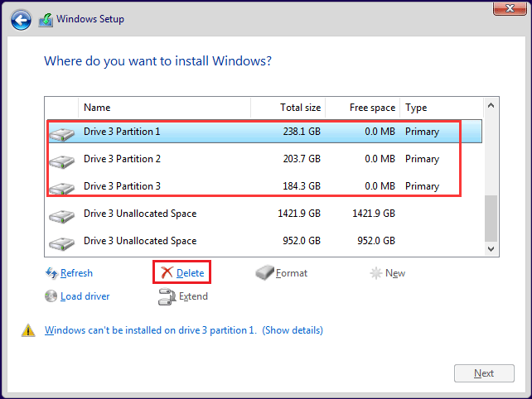The image size is (532, 399).
Task: Select Drive 3 Partition 2 row
Action: pyautogui.click(x=264, y=159)
